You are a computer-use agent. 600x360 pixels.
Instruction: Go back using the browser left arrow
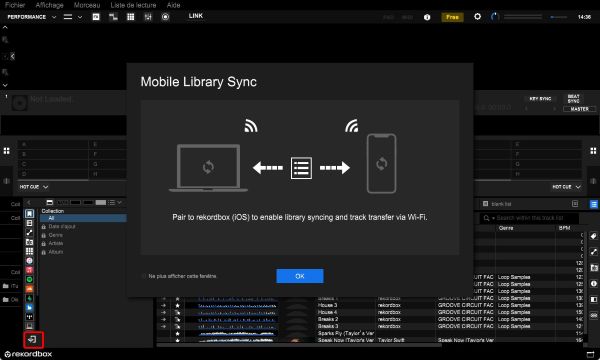click(29, 202)
